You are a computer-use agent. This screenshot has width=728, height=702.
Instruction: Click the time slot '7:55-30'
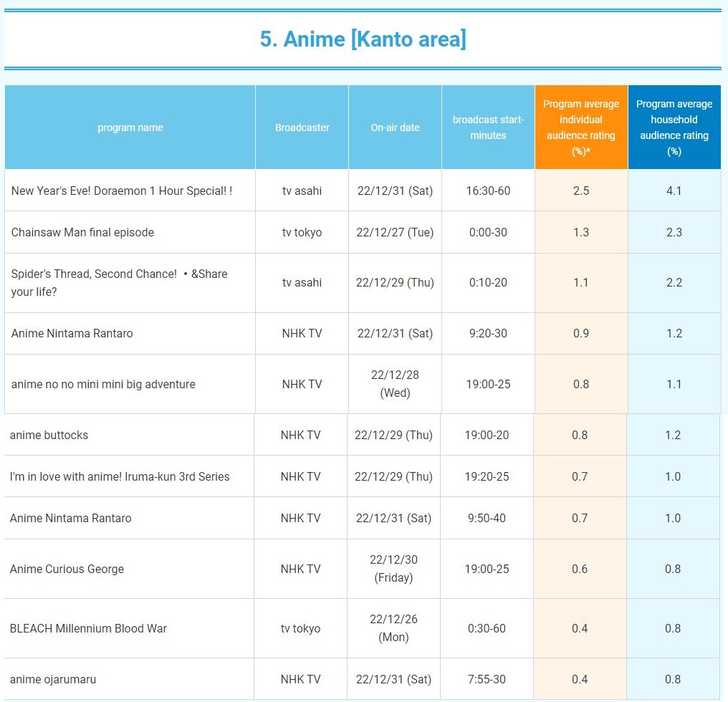click(487, 679)
